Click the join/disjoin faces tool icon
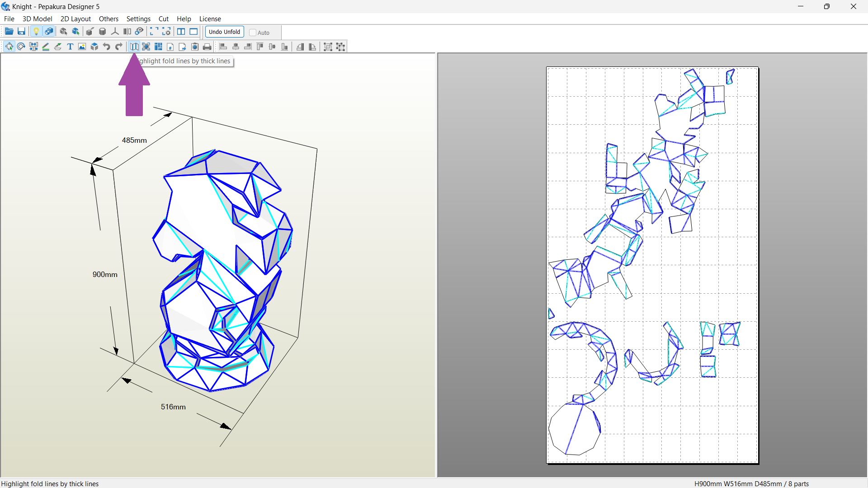The image size is (868, 488). [x=33, y=47]
